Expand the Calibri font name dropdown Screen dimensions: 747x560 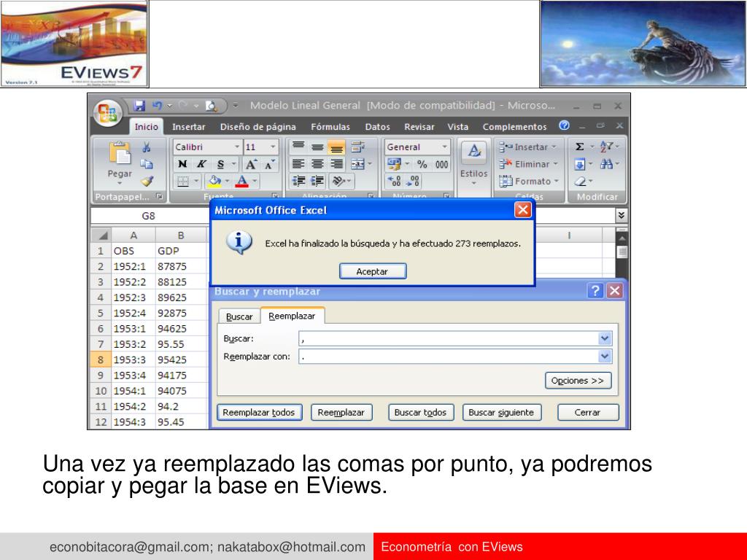coord(237,147)
